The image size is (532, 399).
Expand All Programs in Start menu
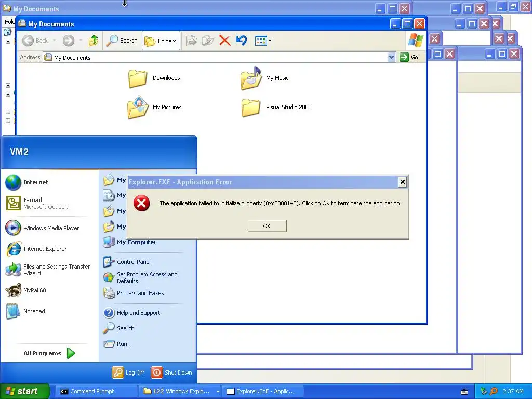point(49,353)
